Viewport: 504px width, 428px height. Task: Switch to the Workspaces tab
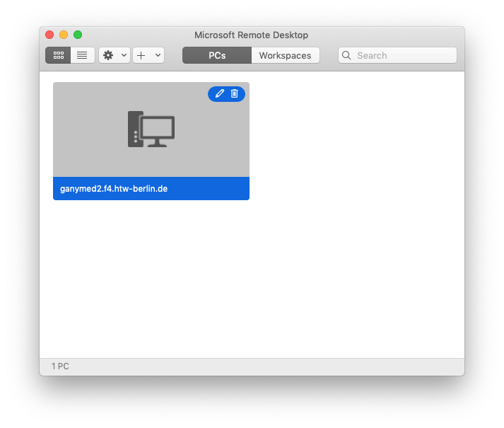pyautogui.click(x=285, y=55)
